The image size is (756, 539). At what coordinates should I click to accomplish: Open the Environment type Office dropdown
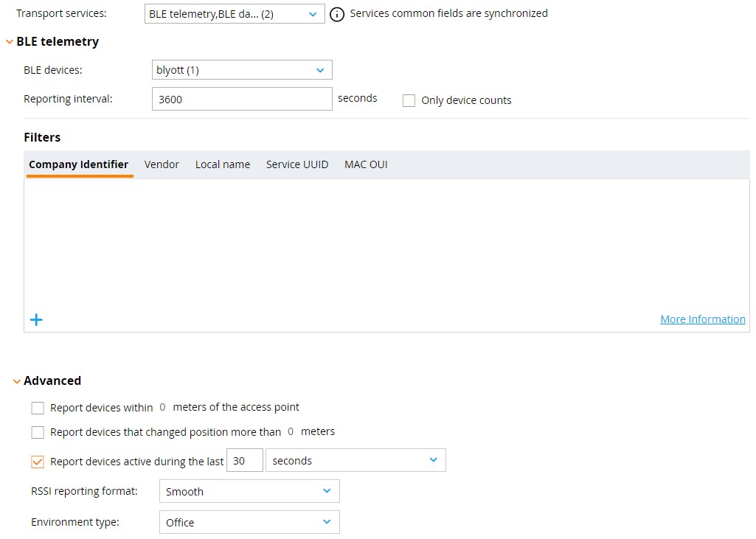(326, 522)
